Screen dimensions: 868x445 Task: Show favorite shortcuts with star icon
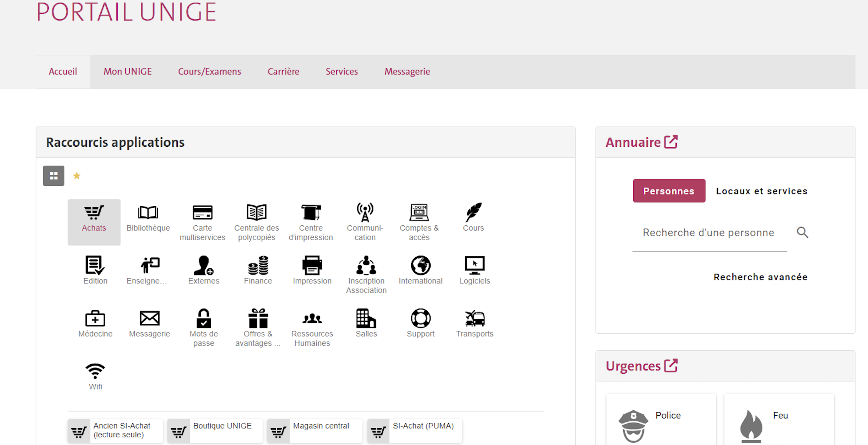point(77,176)
